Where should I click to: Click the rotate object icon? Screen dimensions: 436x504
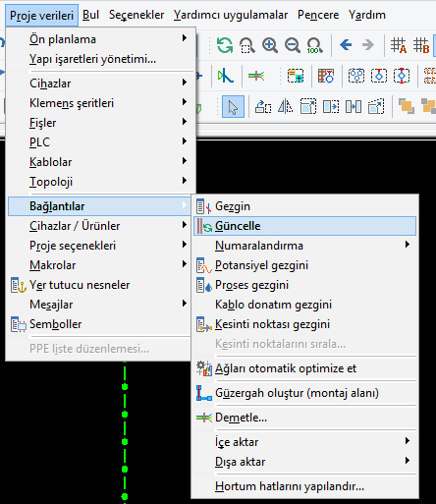pyautogui.click(x=263, y=107)
